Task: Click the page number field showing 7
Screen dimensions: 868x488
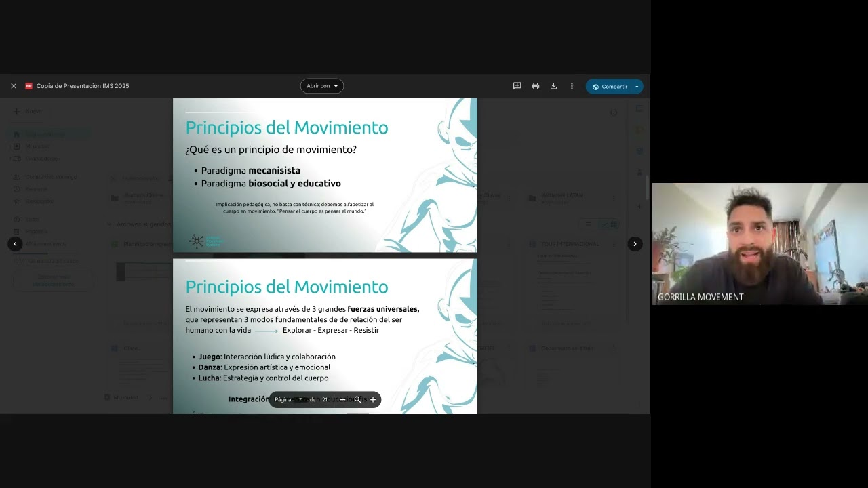Action: pyautogui.click(x=300, y=400)
